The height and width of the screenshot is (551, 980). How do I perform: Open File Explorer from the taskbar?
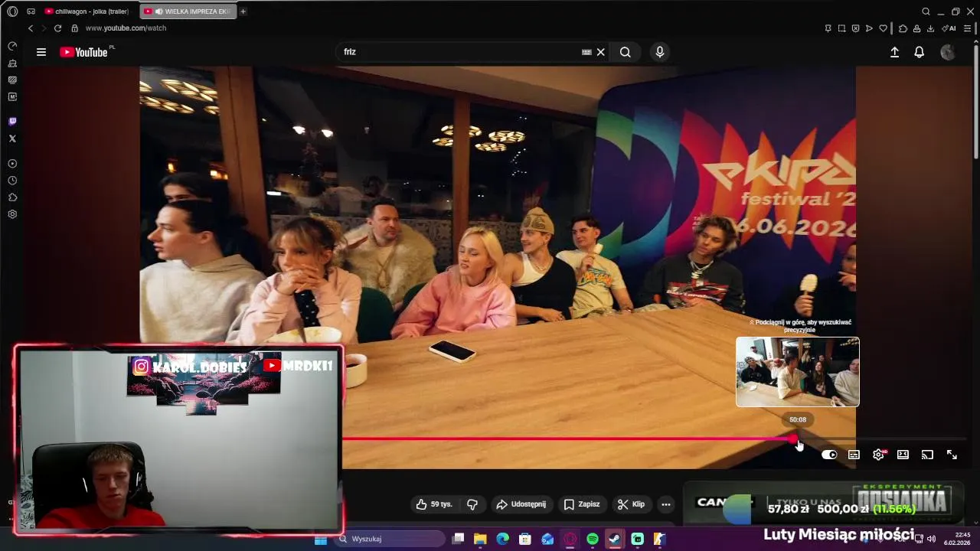pyautogui.click(x=480, y=540)
